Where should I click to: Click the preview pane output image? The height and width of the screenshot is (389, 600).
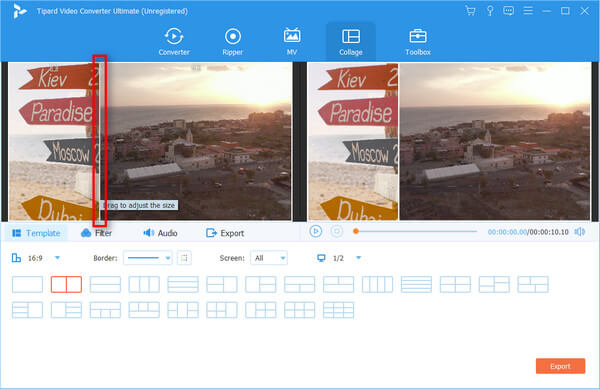click(449, 142)
